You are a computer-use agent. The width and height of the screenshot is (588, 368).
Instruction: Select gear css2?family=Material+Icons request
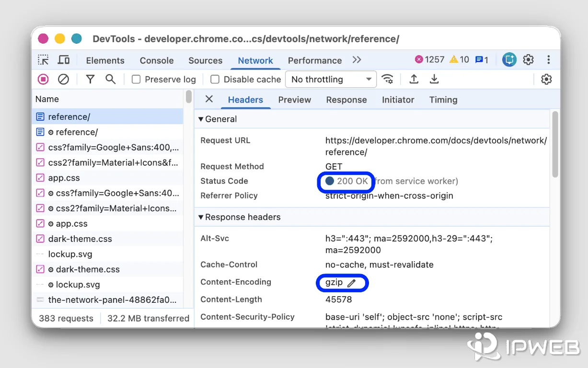(108, 208)
